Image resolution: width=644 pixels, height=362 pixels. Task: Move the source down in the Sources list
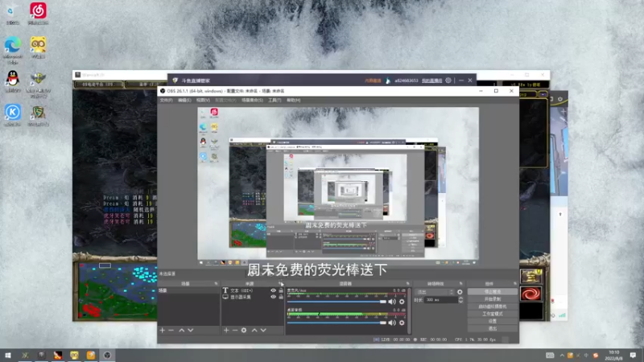click(x=263, y=330)
